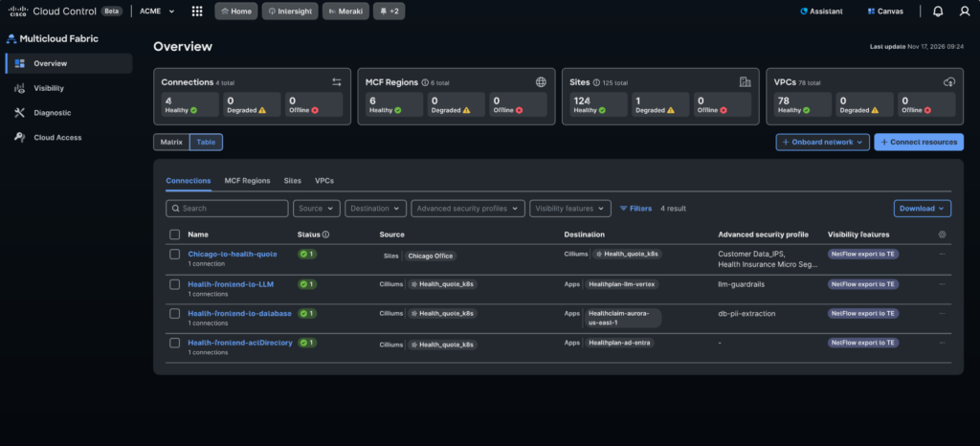This screenshot has width=980, height=446.
Task: Check the Chicago-to-health-quote row checkbox
Action: click(x=175, y=255)
